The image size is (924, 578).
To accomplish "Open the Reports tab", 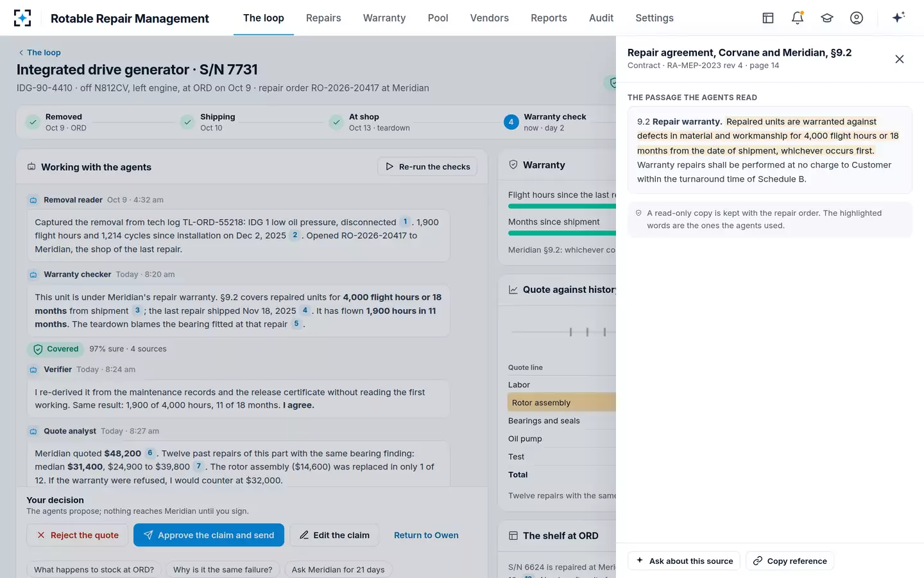I will [549, 18].
